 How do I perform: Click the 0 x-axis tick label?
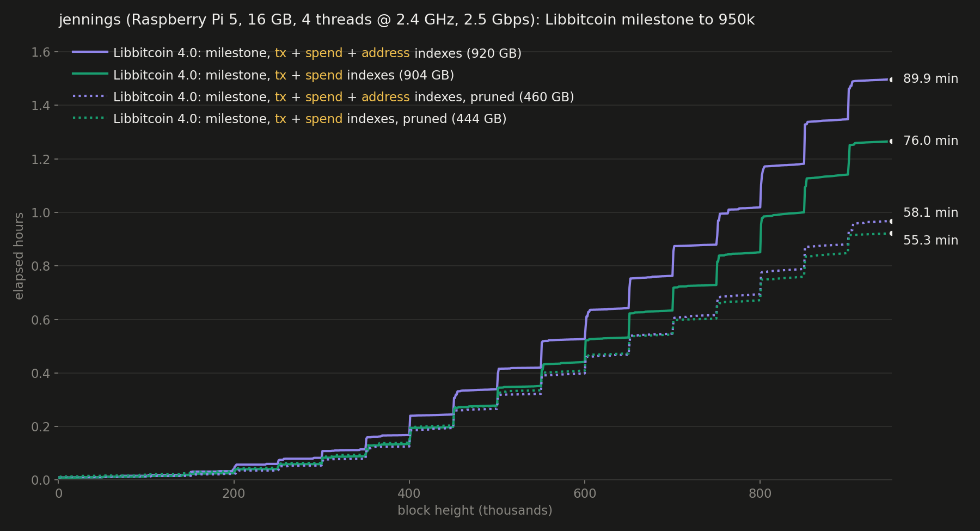pyautogui.click(x=59, y=494)
